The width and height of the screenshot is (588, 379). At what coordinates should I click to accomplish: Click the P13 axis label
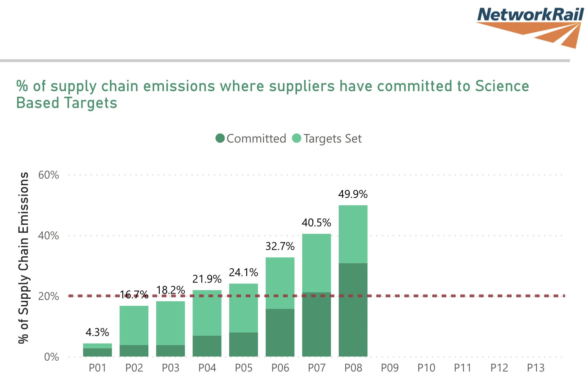(536, 368)
